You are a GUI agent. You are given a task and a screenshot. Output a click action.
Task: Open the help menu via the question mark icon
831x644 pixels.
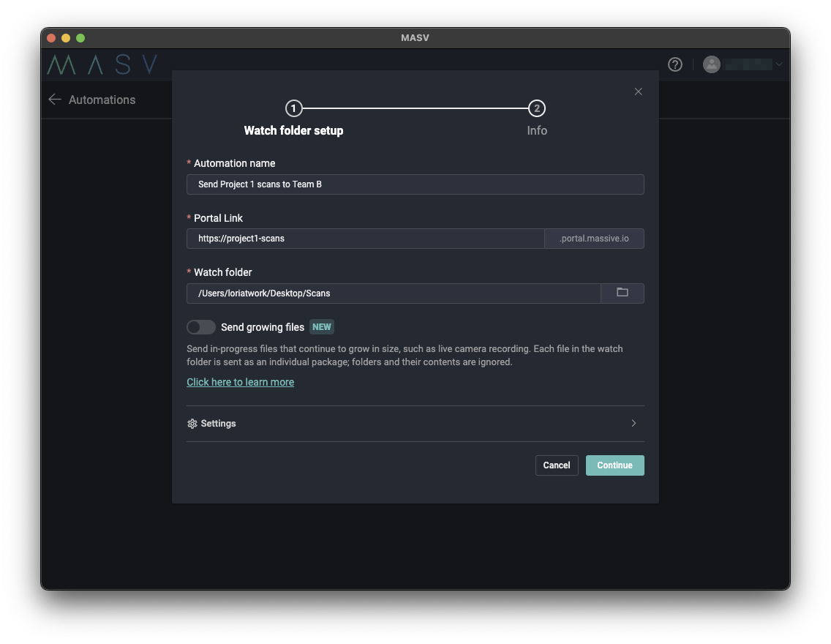click(674, 64)
